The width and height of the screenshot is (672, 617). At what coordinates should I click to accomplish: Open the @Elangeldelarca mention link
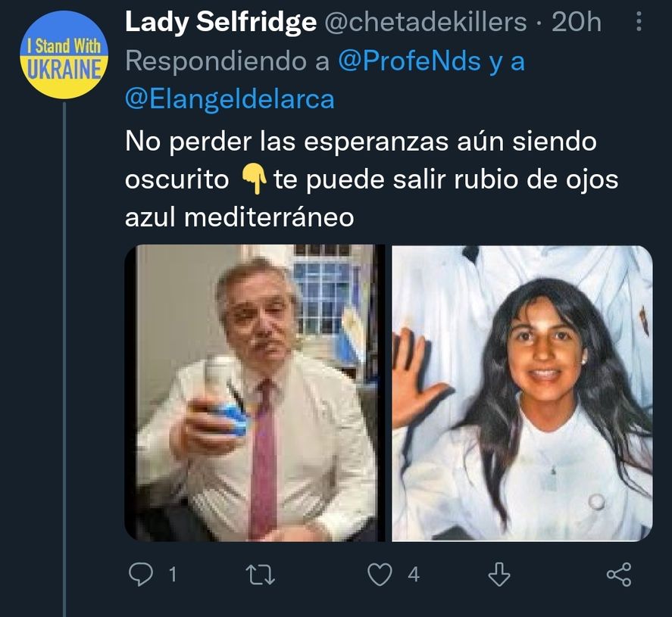pos(230,99)
